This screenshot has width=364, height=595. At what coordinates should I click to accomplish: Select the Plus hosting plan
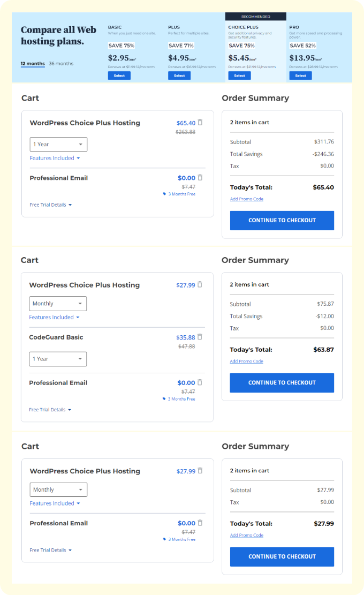tap(179, 76)
